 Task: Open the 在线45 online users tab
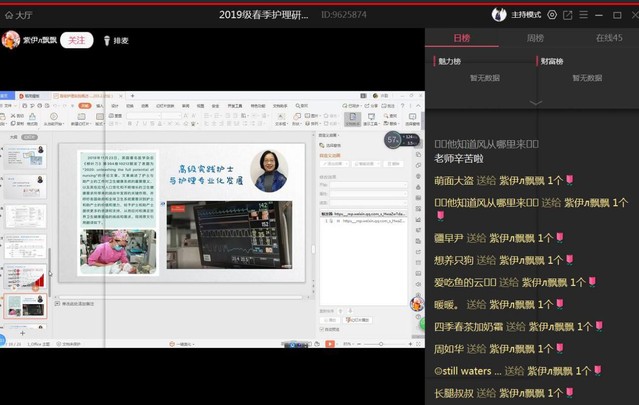click(609, 38)
